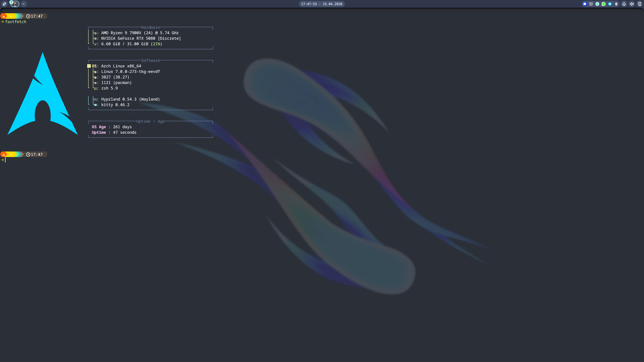644x362 pixels.
Task: Open the blue Signal tray icon
Action: coord(585,4)
